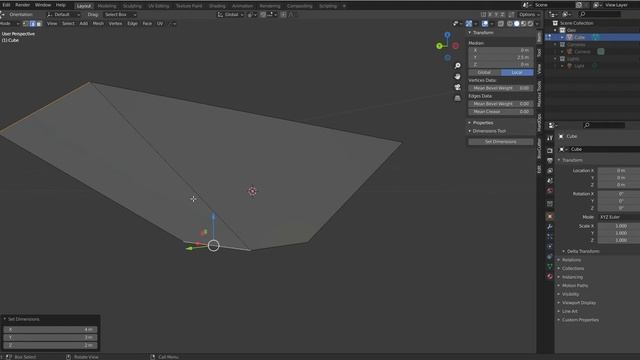Open Window menu
640x360 pixels.
pos(43,5)
